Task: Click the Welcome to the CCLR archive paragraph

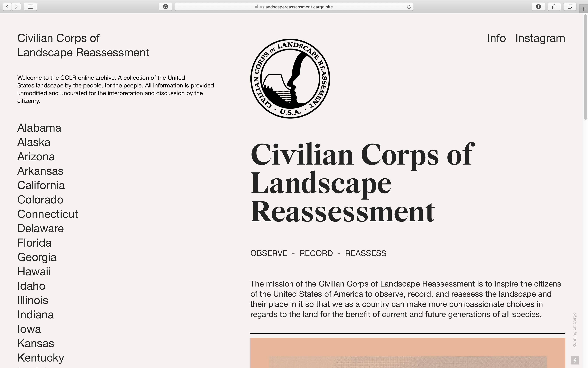Action: [x=116, y=89]
